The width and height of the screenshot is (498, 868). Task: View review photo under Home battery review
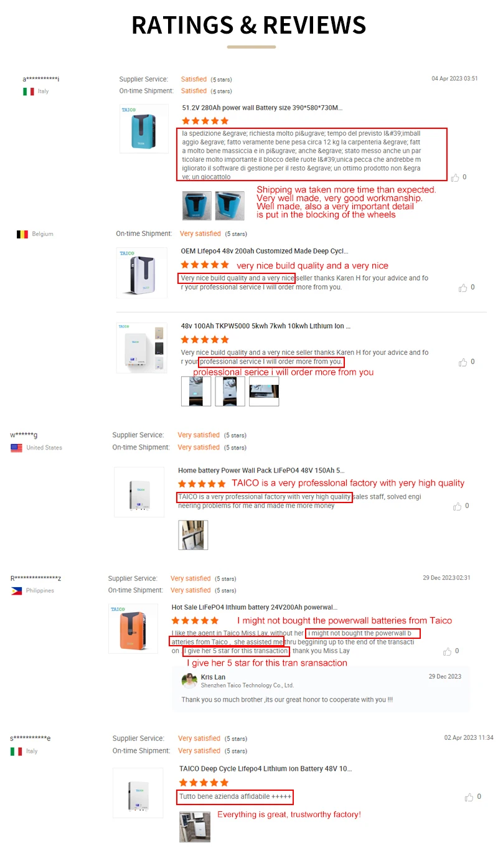[x=193, y=535]
